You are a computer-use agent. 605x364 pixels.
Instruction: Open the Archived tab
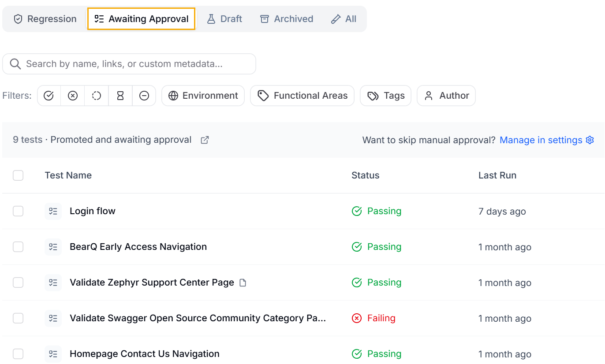click(287, 19)
